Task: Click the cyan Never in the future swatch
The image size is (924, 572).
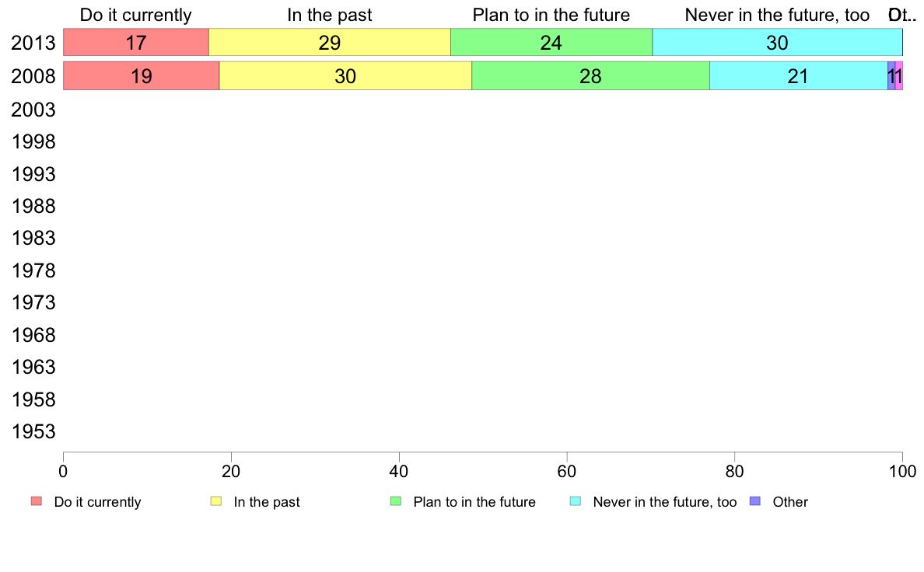Action: [x=576, y=501]
